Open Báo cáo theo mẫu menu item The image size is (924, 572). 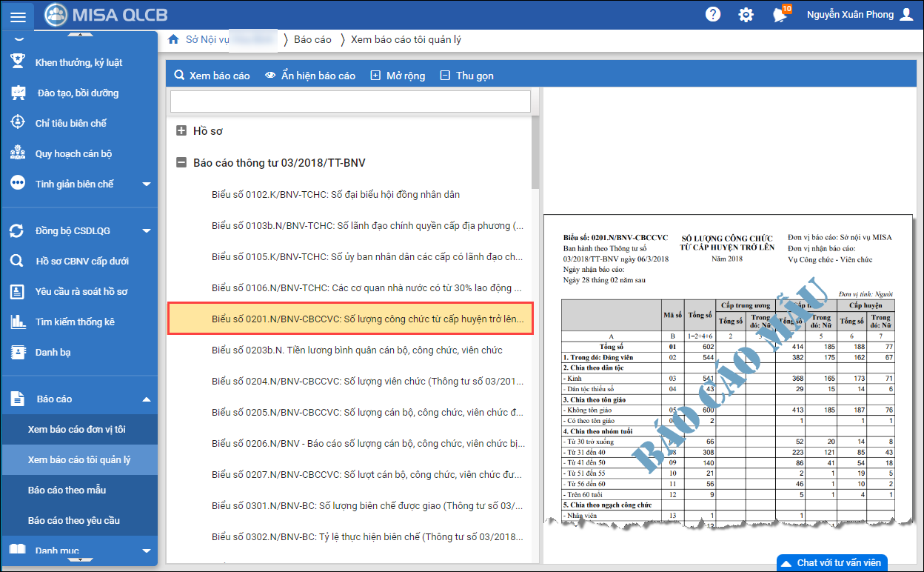tap(66, 490)
